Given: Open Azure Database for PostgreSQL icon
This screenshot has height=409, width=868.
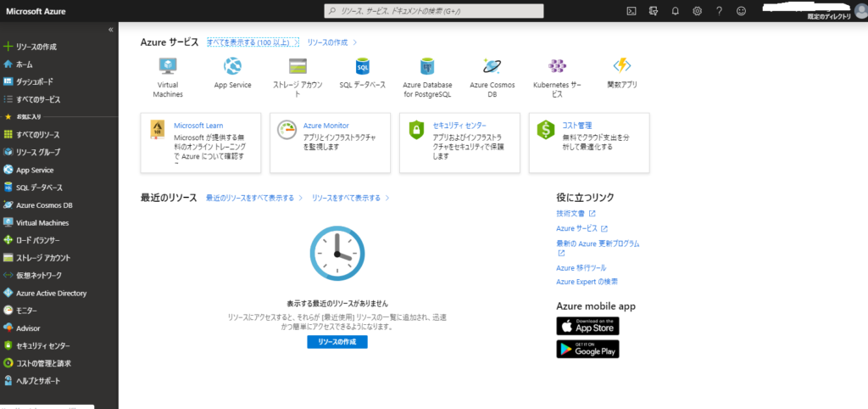Looking at the screenshot, I should click(427, 66).
